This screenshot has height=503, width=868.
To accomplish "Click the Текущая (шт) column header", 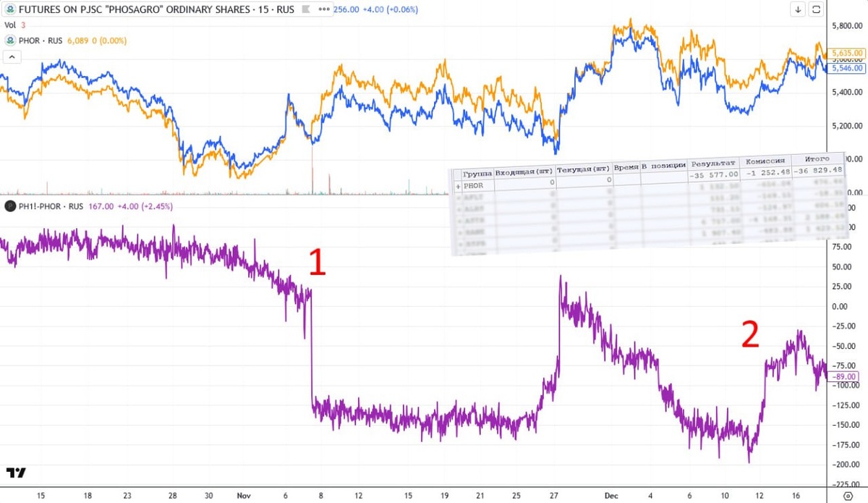I will 584,169.
